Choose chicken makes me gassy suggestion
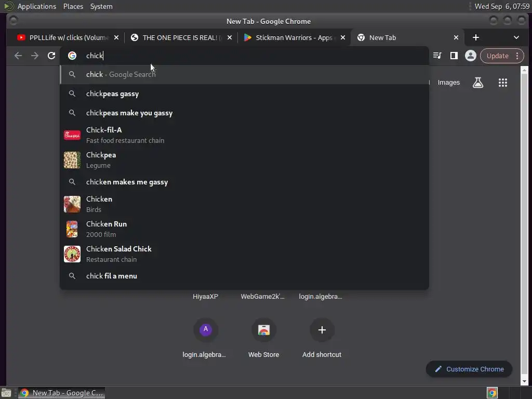The width and height of the screenshot is (532, 399). (244, 182)
